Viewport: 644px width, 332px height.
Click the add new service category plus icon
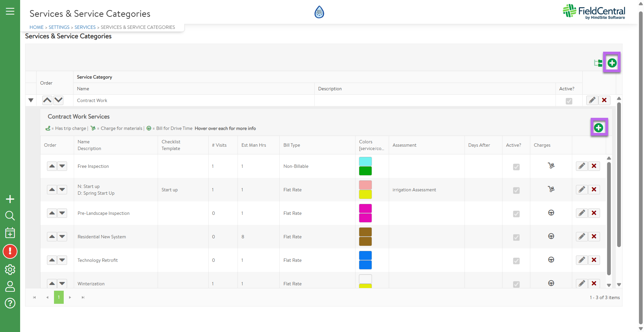pyautogui.click(x=612, y=63)
